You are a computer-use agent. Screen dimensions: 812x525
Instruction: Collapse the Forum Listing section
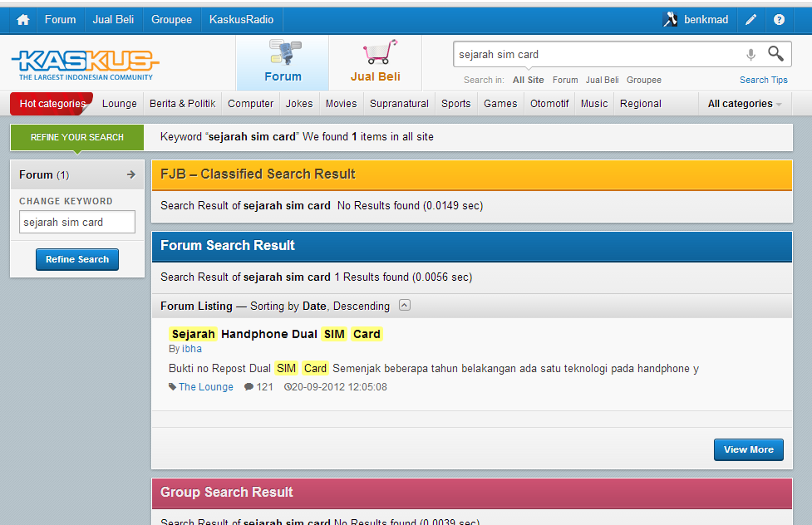[x=405, y=306]
